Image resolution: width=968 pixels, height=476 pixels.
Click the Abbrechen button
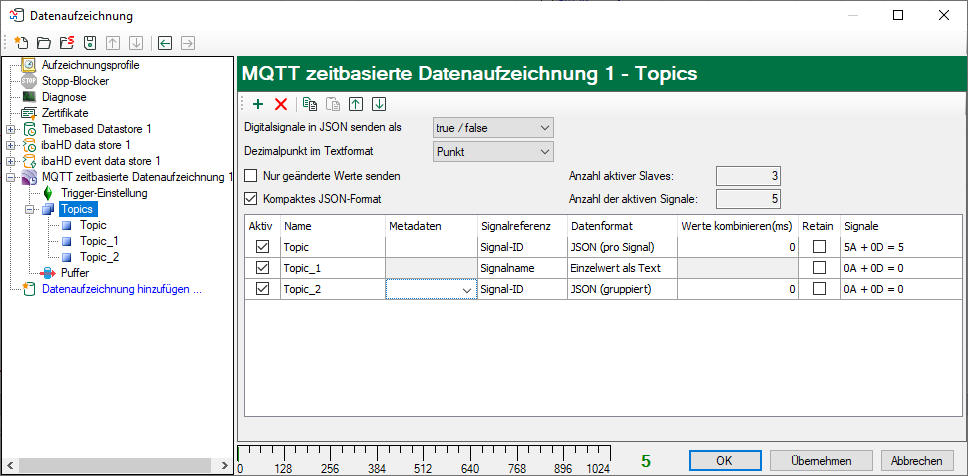tap(917, 461)
